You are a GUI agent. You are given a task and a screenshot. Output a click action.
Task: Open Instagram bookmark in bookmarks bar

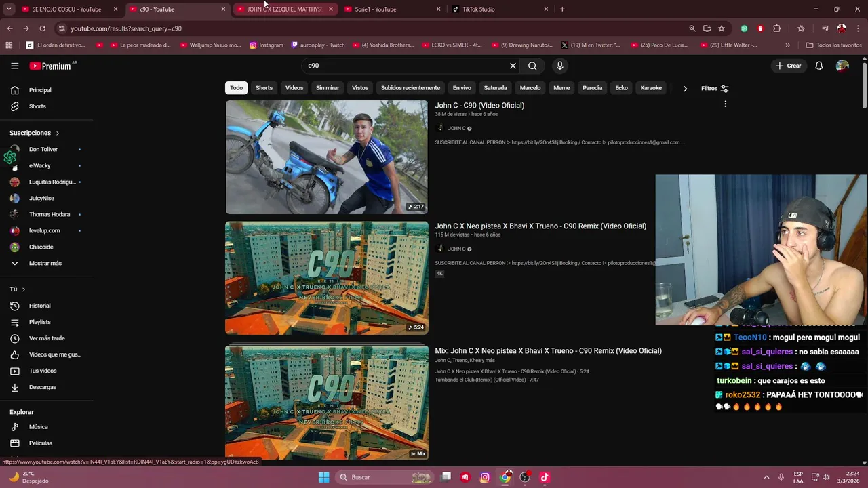(266, 45)
